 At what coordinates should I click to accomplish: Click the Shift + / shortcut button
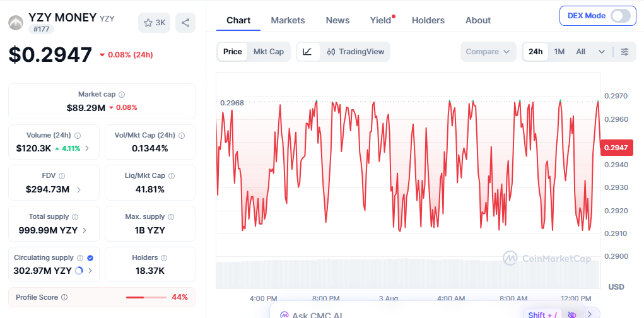(542, 315)
